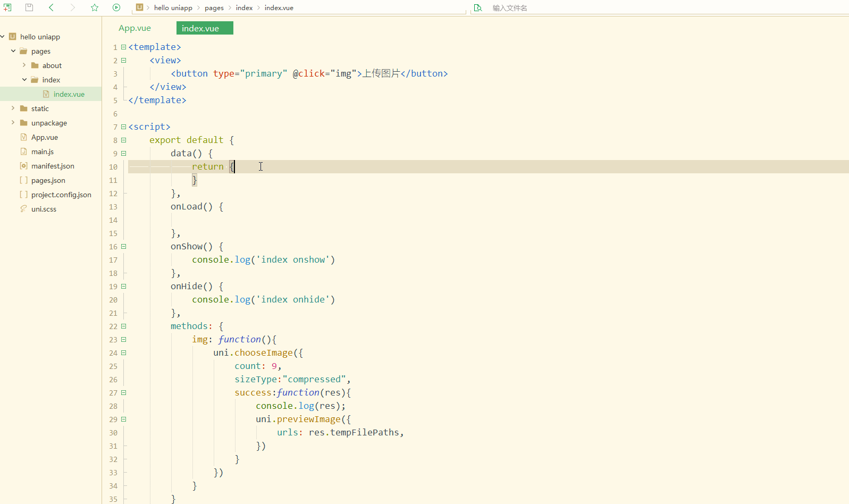Switch to the index.vue tab

coord(205,28)
